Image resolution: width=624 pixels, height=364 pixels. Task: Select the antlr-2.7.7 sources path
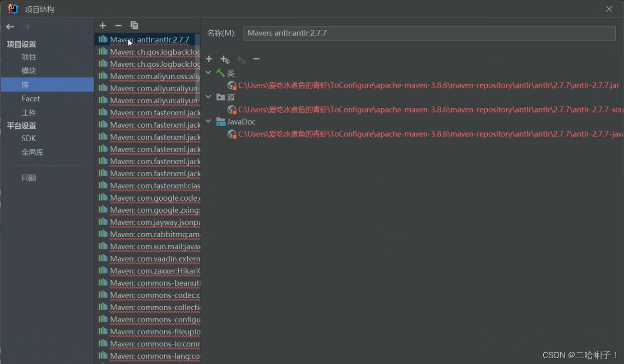[x=431, y=110]
